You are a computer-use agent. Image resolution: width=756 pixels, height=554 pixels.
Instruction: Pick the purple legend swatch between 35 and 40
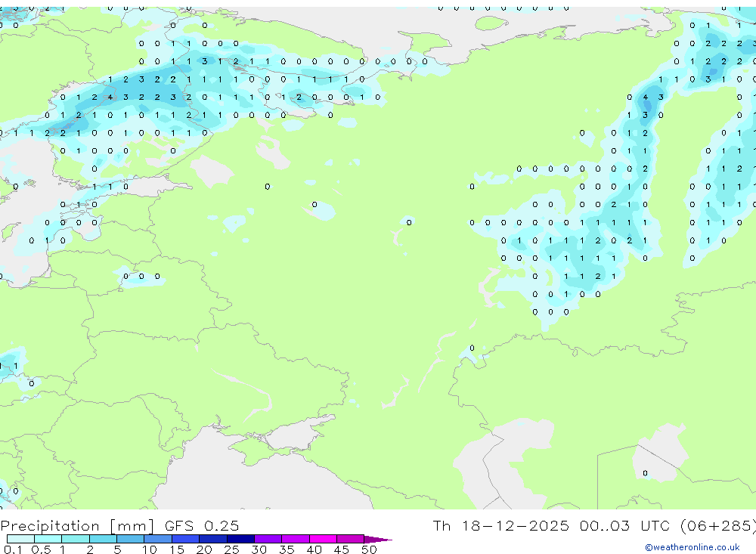[296, 539]
